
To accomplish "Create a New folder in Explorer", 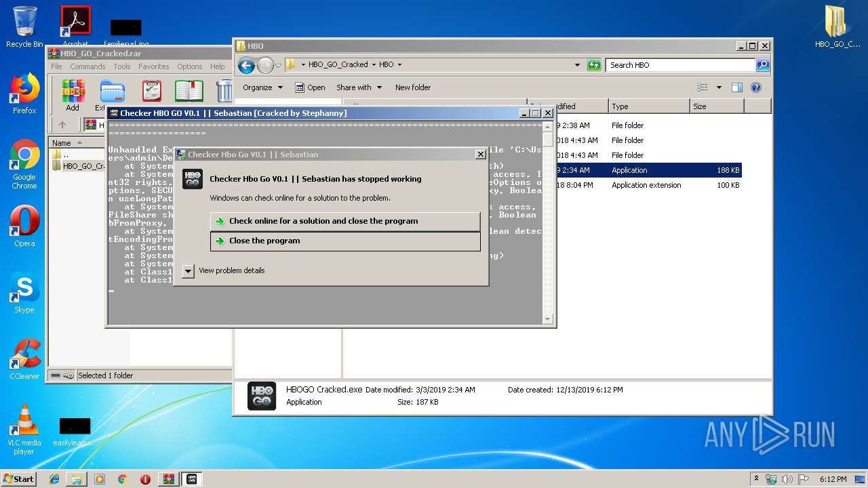I will coord(413,87).
